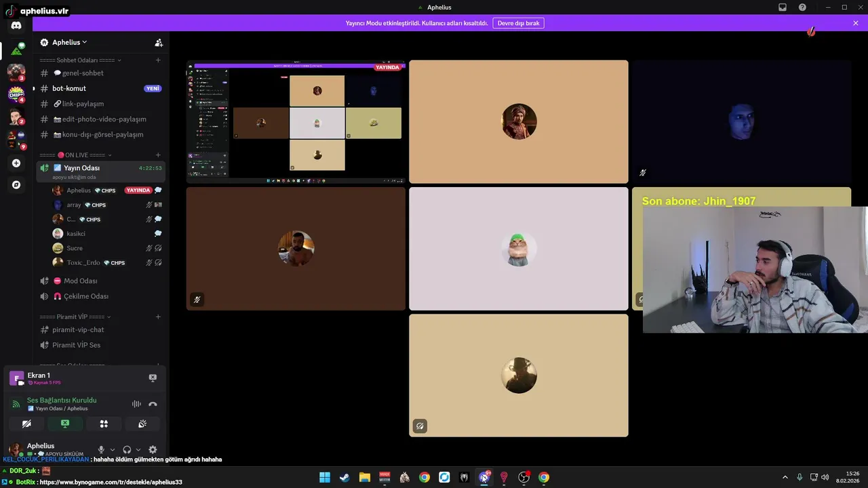This screenshot has width=868, height=488.
Task: Open the inbox icon in title bar
Action: 783,7
